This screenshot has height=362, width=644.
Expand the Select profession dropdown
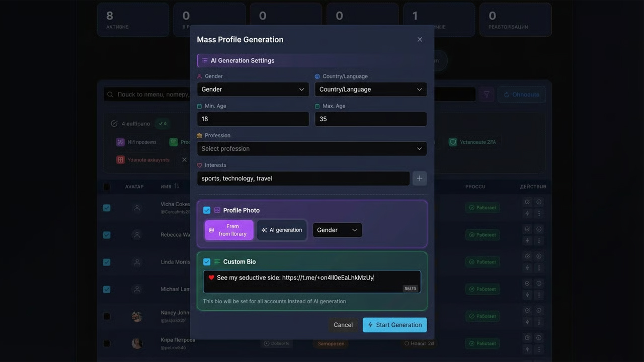click(312, 149)
